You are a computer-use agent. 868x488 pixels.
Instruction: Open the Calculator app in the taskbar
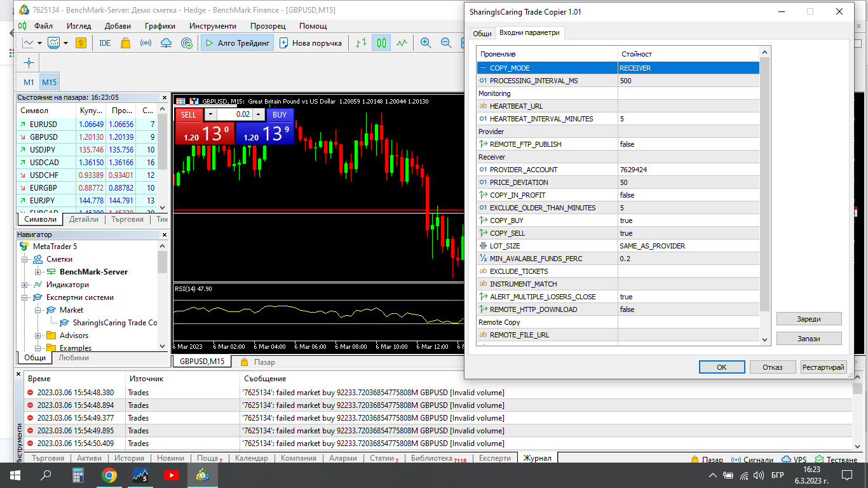(x=78, y=475)
